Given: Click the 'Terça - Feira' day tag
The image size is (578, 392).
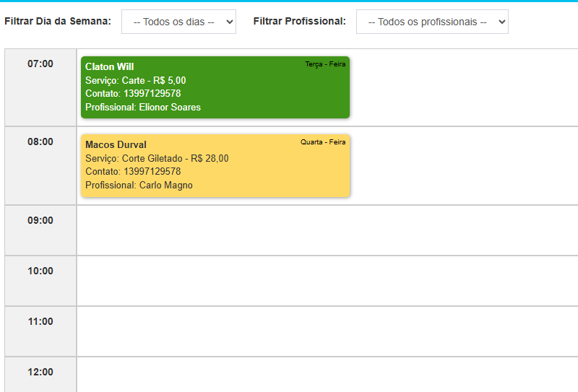Looking at the screenshot, I should pos(325,64).
